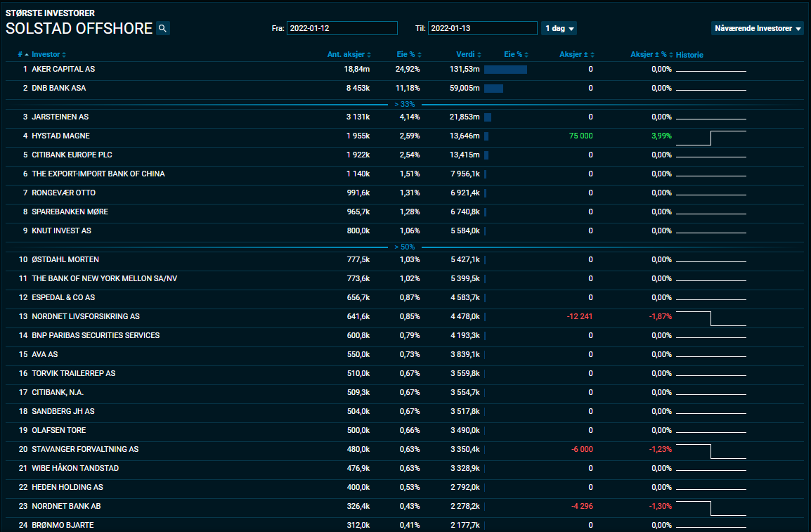
Task: Click the search icon next to SOLSTAD OFFSHORE
Action: pos(162,28)
